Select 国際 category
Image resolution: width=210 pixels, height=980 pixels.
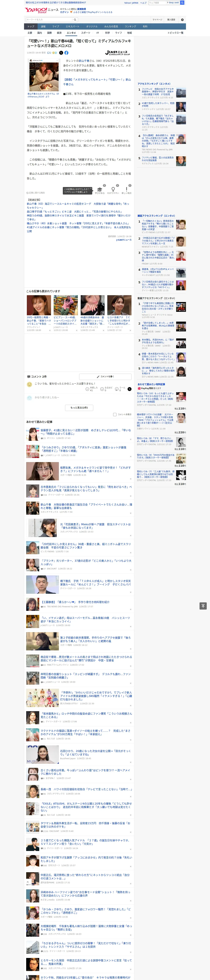click(49, 33)
